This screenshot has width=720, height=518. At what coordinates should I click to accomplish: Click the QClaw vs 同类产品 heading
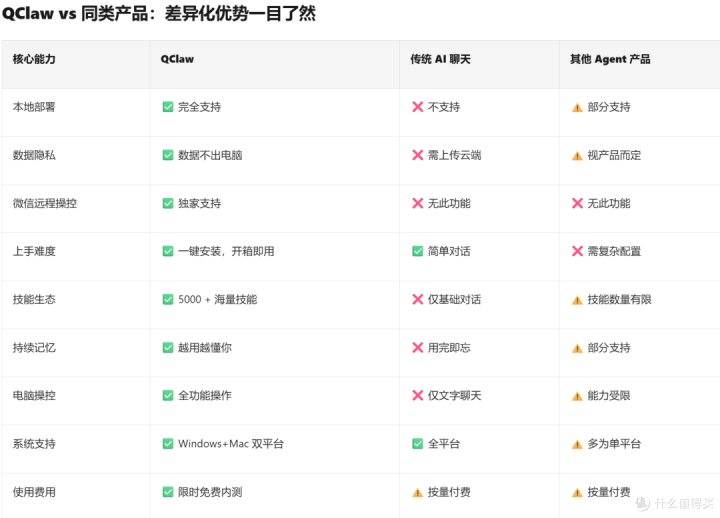(x=159, y=15)
